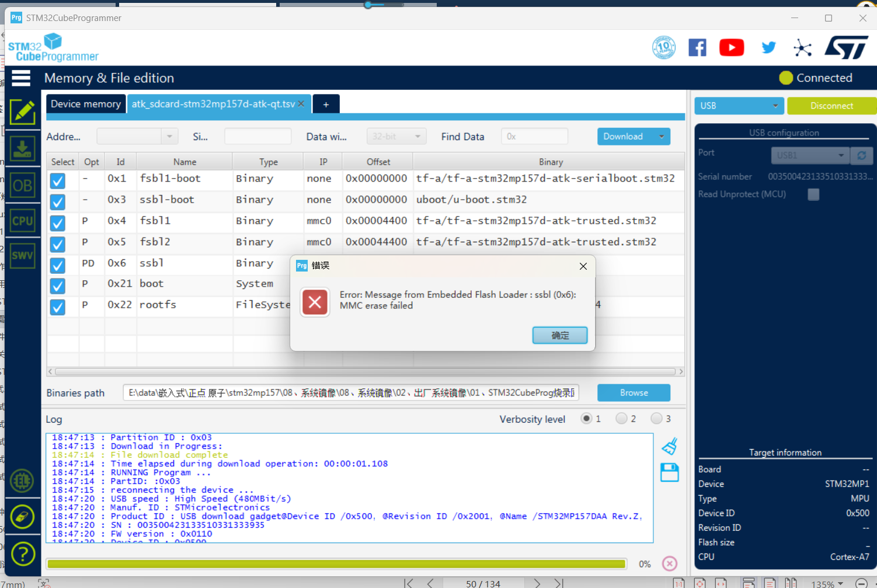Click the Disconnect button

click(x=831, y=106)
